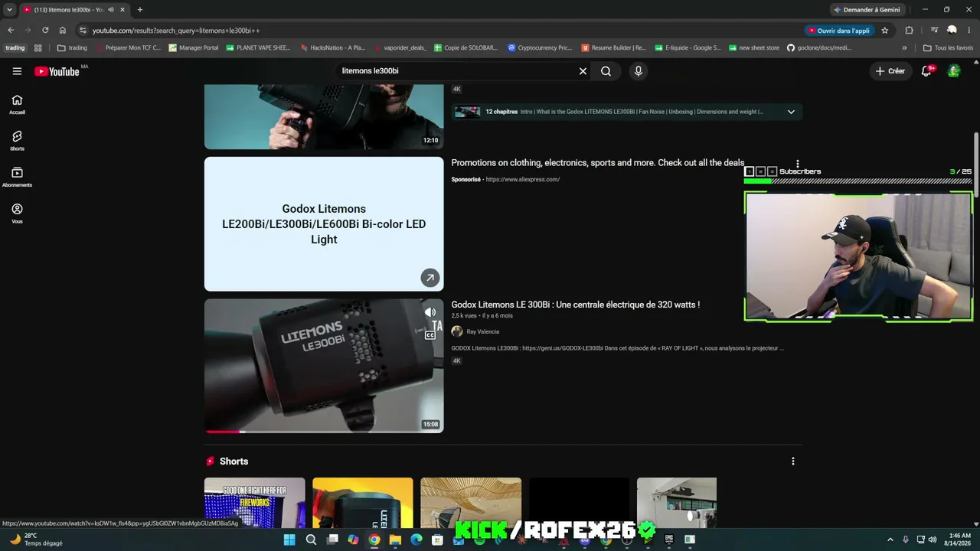Open the trading bookmarks folder
Screen dimensions: 980x551
(72, 47)
